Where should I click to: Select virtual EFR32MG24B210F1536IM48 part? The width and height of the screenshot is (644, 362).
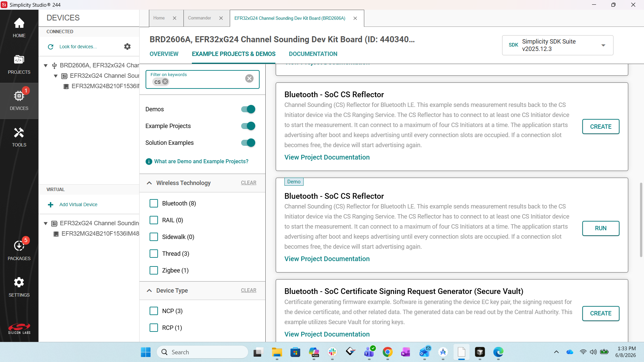click(100, 234)
